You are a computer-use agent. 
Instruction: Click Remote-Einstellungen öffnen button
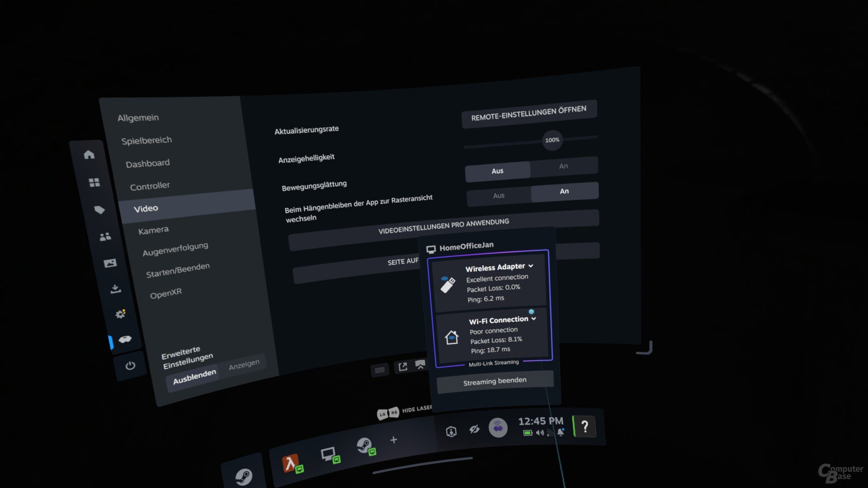click(x=529, y=113)
